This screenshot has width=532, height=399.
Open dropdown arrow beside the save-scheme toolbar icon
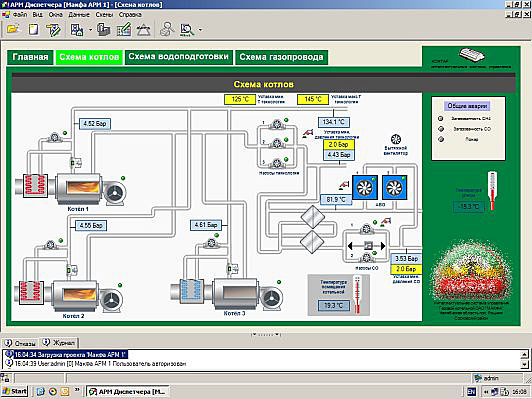[90, 30]
